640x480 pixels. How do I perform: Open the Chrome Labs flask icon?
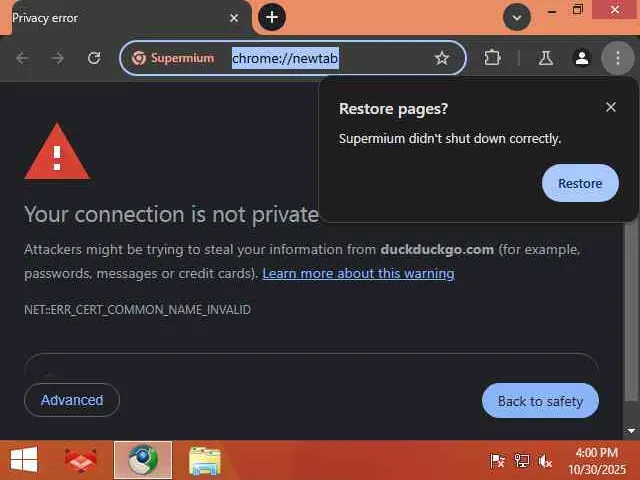[545, 58]
